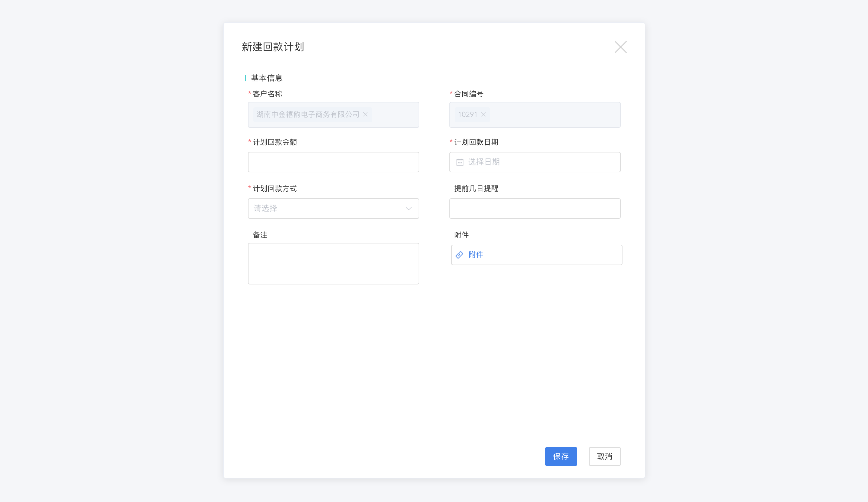The image size is (868, 502).
Task: Remove the 10291 contract number tag
Action: [x=483, y=114]
